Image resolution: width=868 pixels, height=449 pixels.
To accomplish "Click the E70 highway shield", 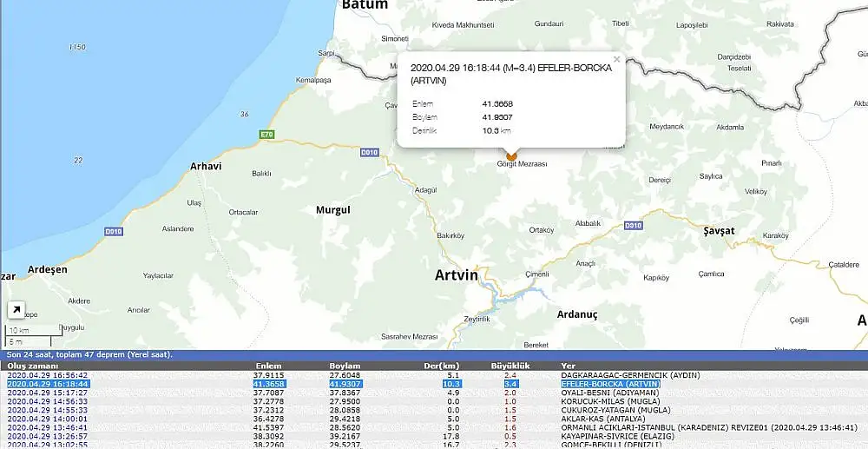I will coord(266,135).
